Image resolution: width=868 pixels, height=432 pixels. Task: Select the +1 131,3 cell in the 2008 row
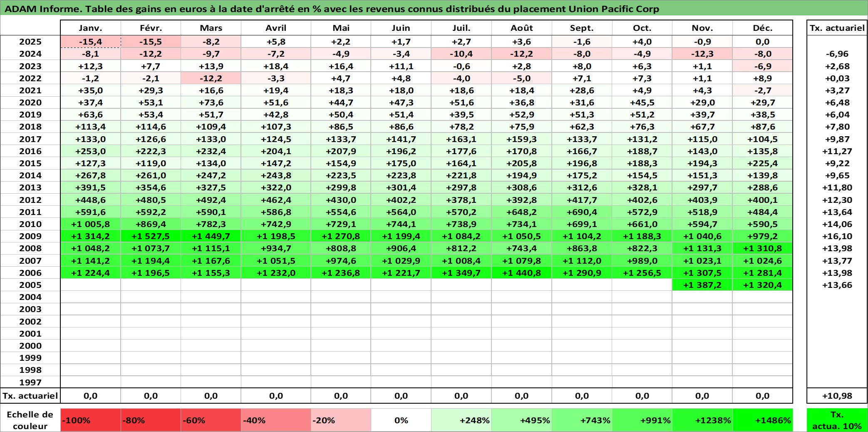(x=702, y=248)
